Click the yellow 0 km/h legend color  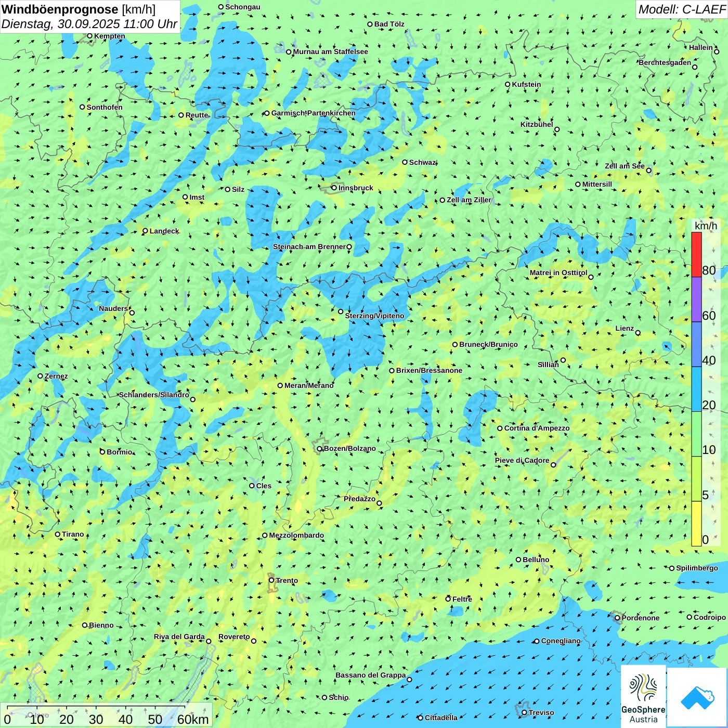(x=696, y=524)
